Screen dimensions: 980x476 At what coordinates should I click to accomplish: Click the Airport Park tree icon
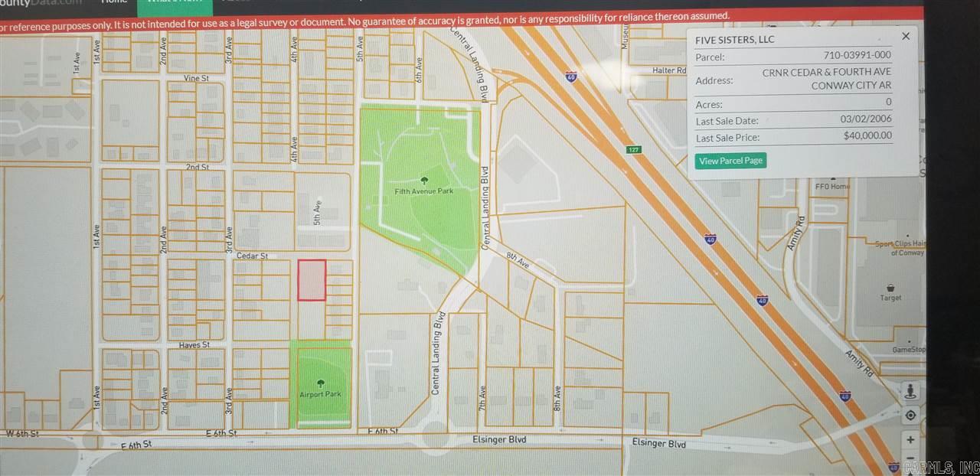click(321, 383)
